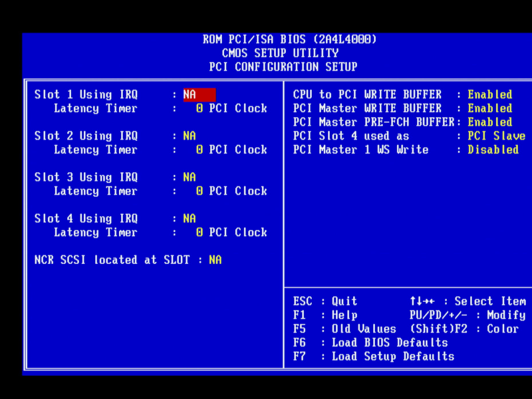Click the Slot 2 Using IRQ value
The width and height of the screenshot is (532, 399).
(190, 136)
